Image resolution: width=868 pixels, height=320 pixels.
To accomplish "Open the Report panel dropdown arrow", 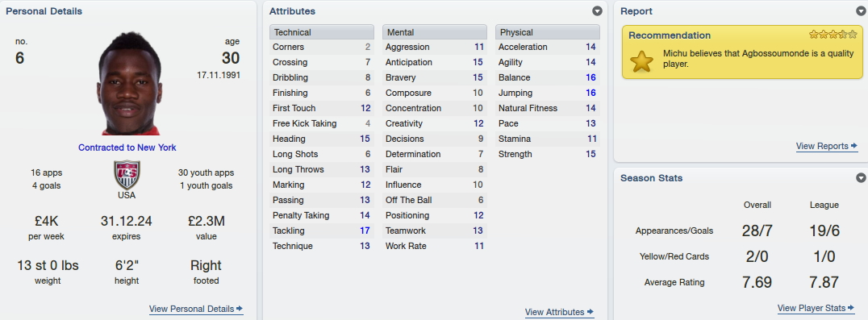I will tap(861, 11).
